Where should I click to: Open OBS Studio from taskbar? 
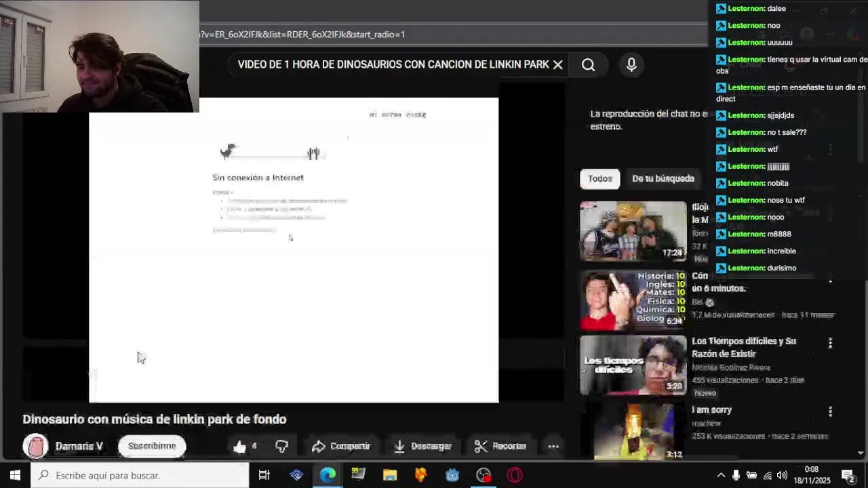click(x=484, y=475)
